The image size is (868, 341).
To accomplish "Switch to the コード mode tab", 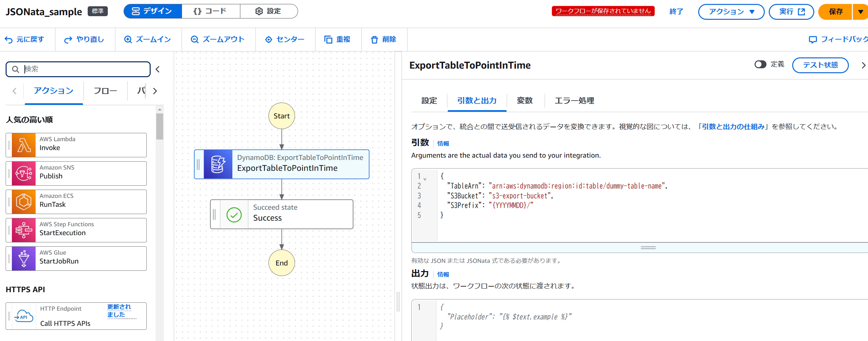I will [211, 12].
